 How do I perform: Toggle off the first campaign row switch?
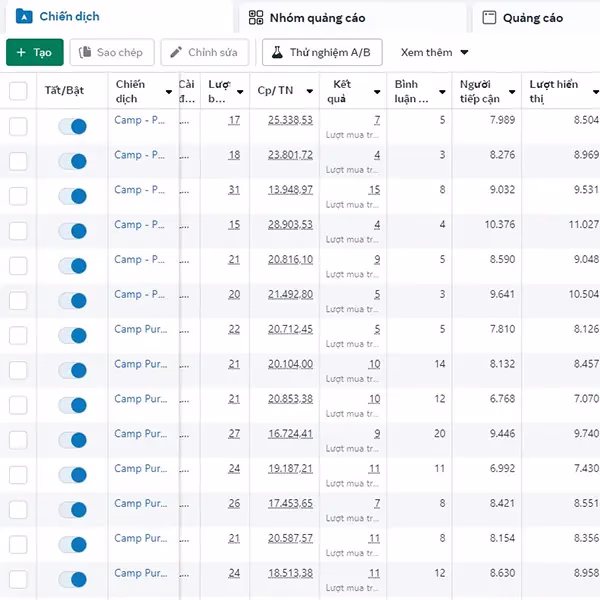point(72,126)
